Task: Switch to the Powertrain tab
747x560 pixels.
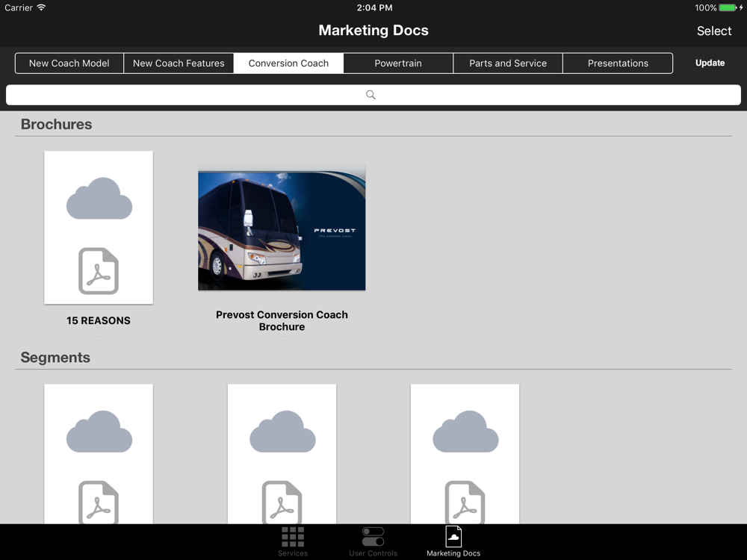Action: click(x=398, y=63)
